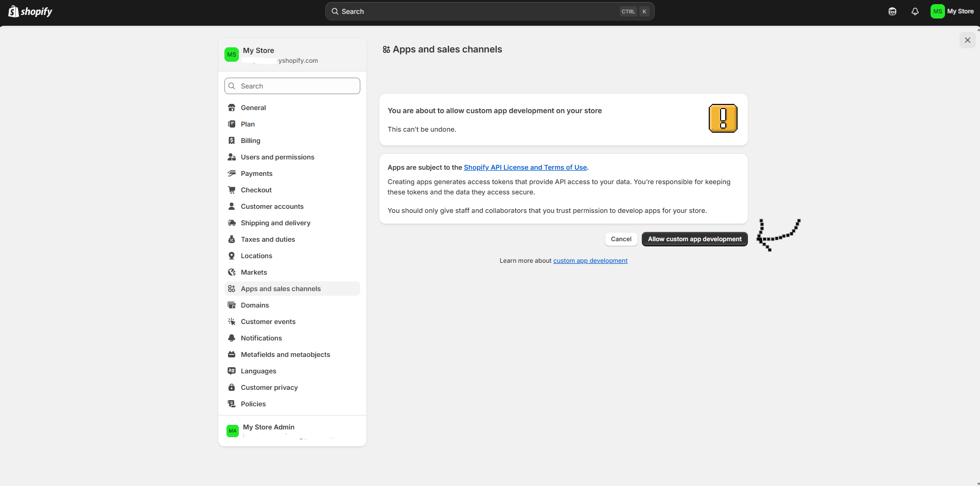Click the Payments card icon
980x486 pixels.
click(232, 173)
